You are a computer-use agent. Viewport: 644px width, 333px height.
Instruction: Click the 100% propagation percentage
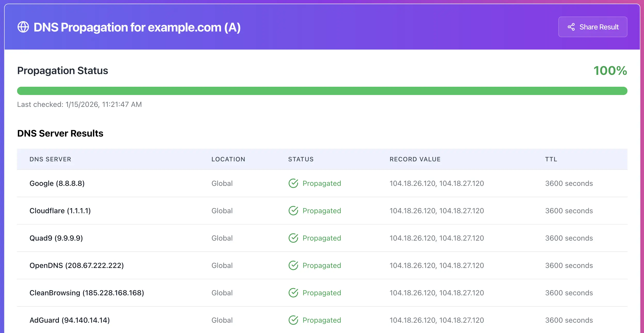(610, 71)
